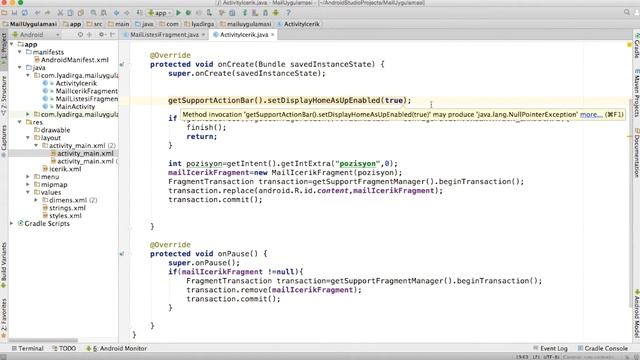Open the Terminal tool window
The width and height of the screenshot is (640, 360).
27,348
